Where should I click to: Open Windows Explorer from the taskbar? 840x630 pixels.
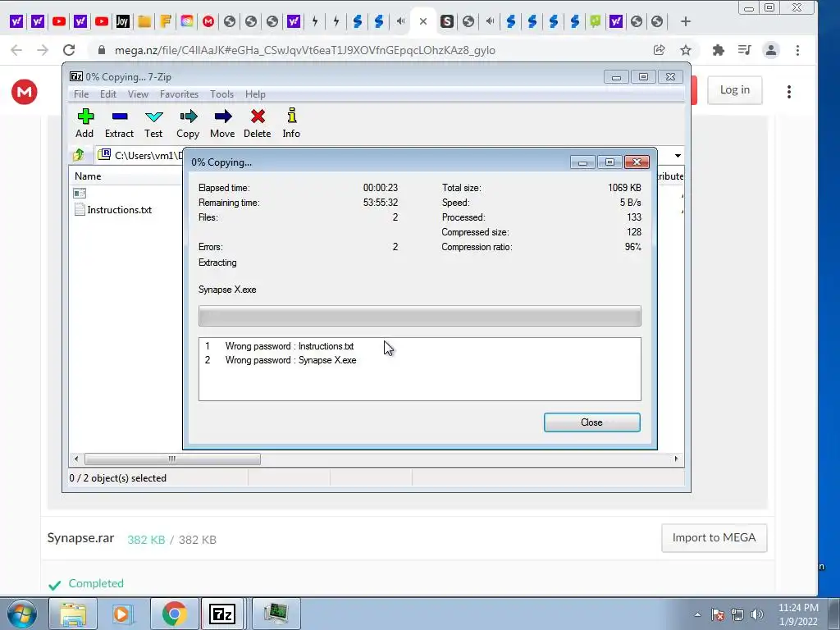tap(73, 614)
